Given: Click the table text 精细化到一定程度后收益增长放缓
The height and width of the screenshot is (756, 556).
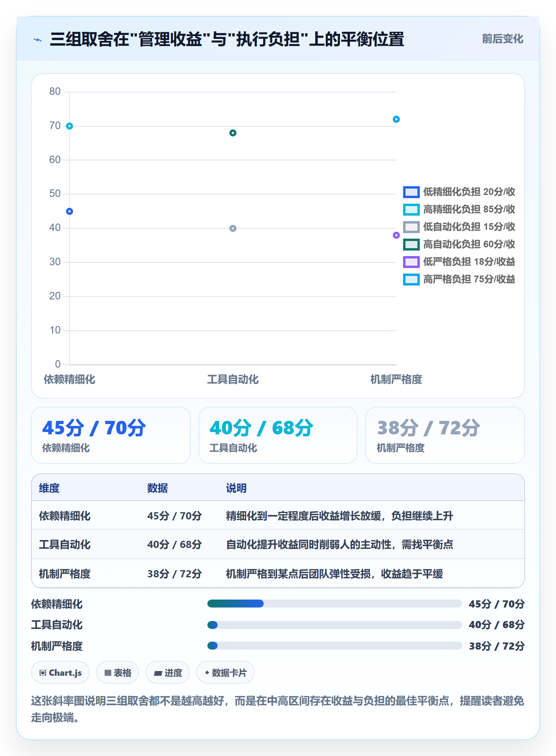Looking at the screenshot, I should tap(303, 516).
